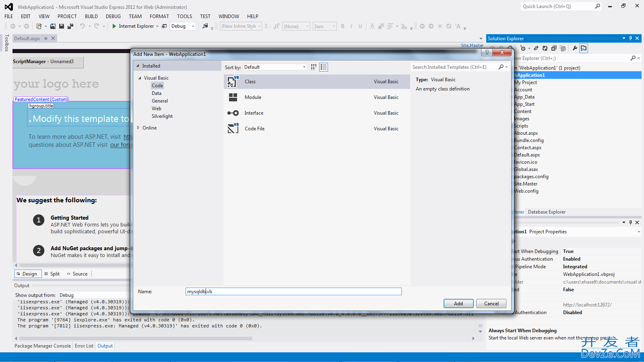Click the New Project toolbar icon
Viewport: 644px width, 362px height.
[39, 26]
